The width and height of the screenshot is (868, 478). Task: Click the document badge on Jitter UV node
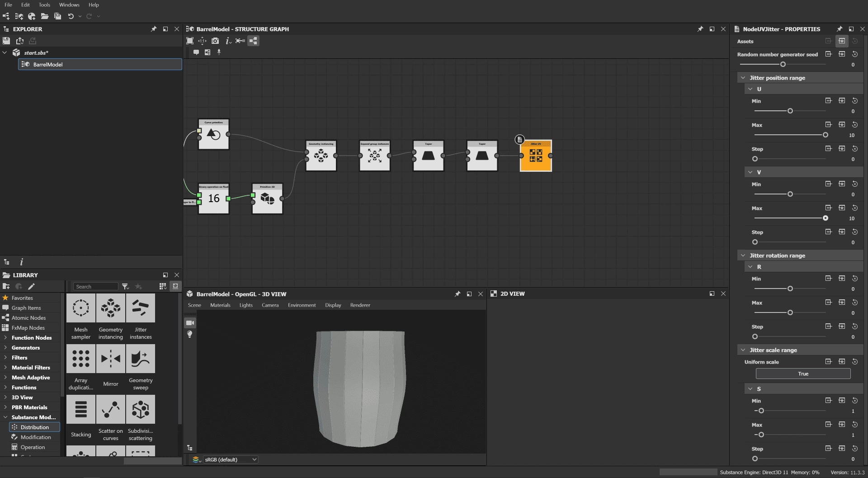[x=519, y=139]
